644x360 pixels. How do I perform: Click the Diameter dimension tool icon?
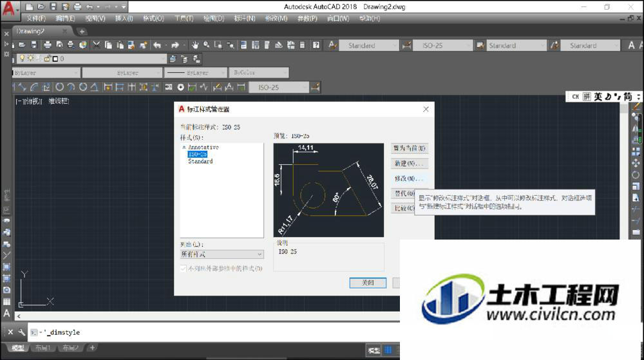coord(83,87)
